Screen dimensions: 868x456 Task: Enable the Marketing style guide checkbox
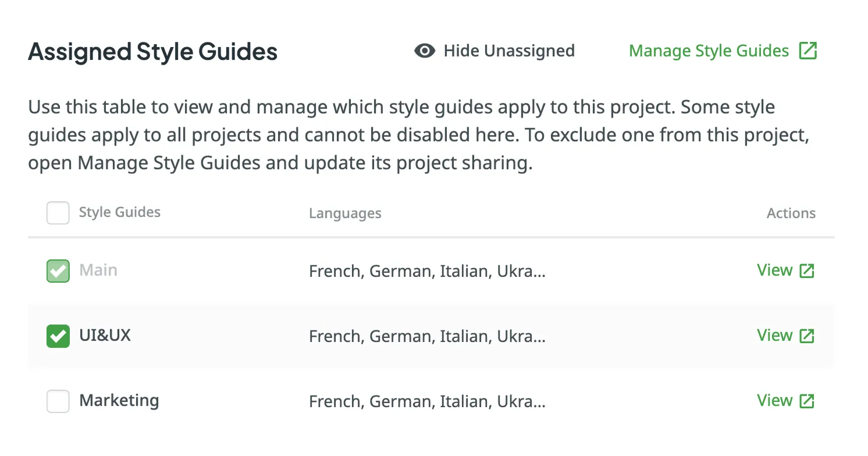[x=58, y=401]
